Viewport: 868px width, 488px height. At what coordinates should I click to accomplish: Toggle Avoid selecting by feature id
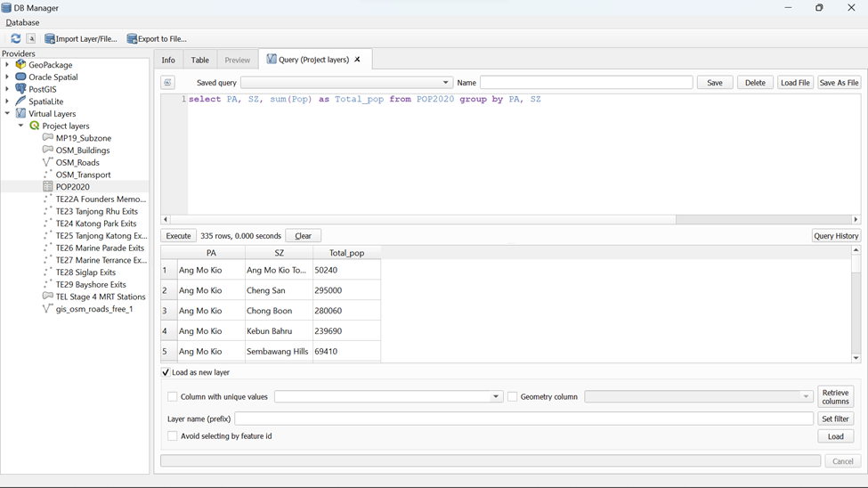(x=173, y=436)
